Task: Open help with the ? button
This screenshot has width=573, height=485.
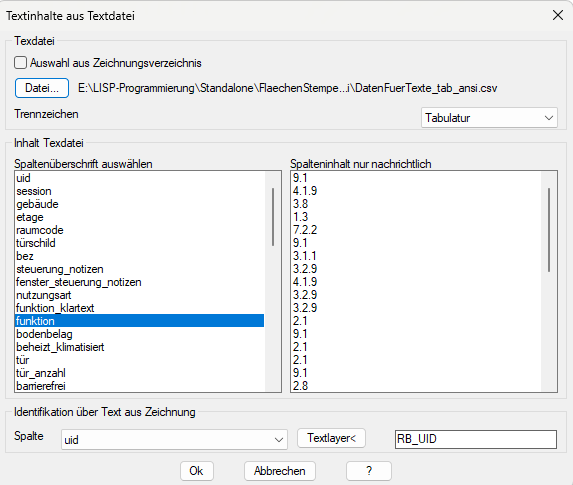Action: (369, 471)
